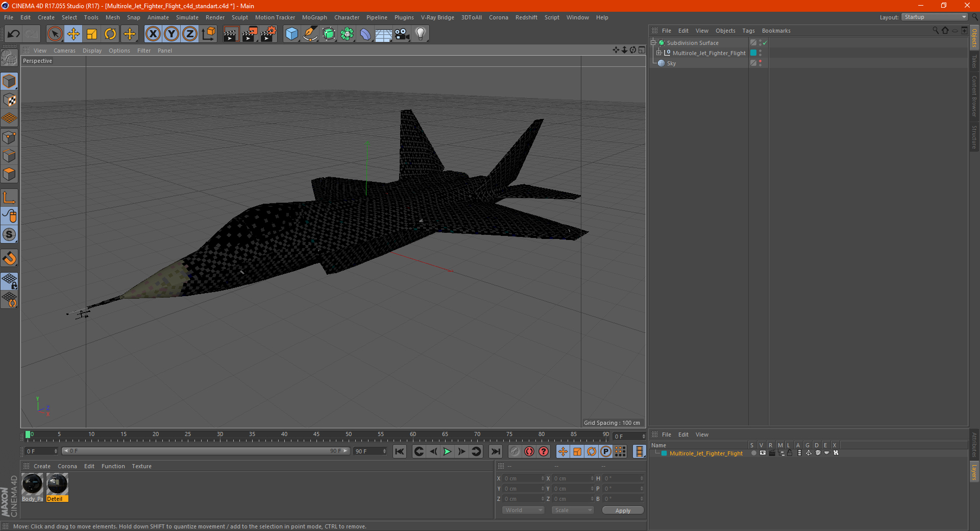980x531 pixels.
Task: Open the Render menu
Action: 215,17
